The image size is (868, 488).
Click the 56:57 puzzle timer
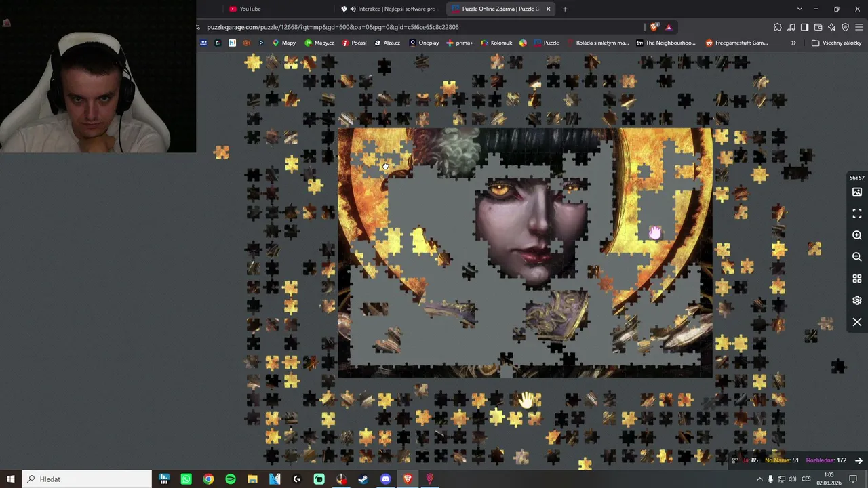tap(857, 178)
